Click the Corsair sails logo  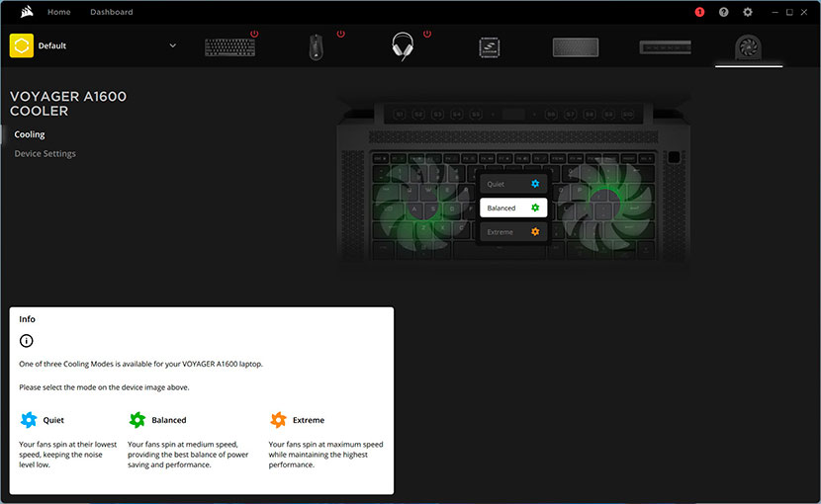[x=27, y=12]
